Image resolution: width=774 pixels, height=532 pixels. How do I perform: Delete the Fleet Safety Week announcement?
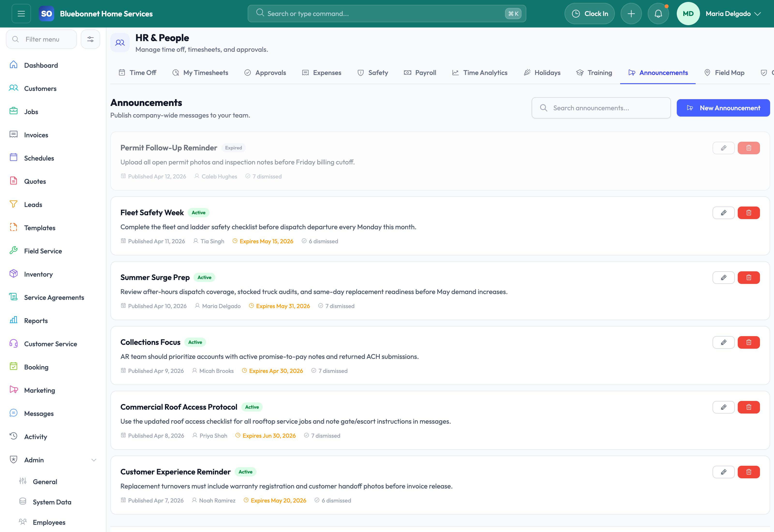tap(749, 213)
